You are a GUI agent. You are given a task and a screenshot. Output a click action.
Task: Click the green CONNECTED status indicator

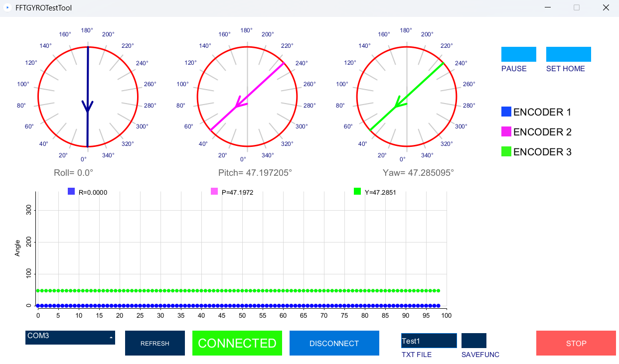tap(237, 343)
